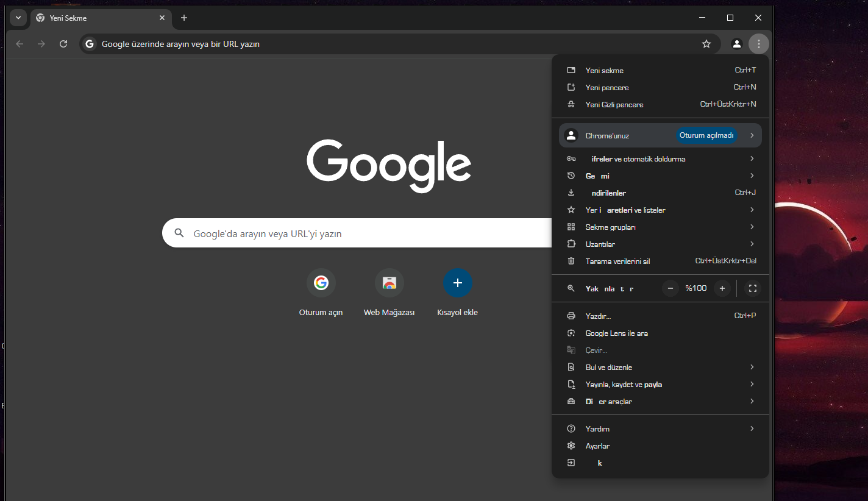This screenshot has height=501, width=868.
Task: Enter full screen with the fullscreen icon
Action: [x=753, y=288]
